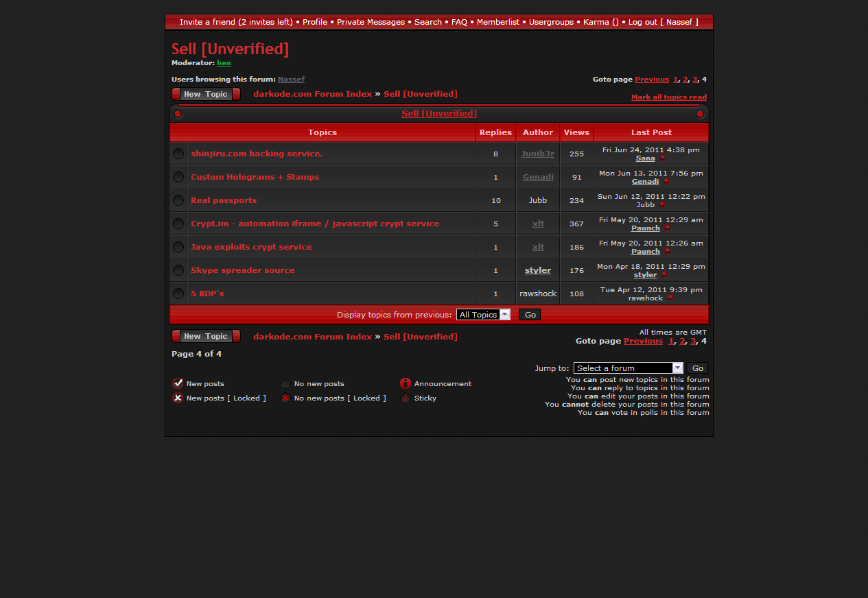Click the status icon beside Custom Holograms + Stamps
Screen dimensions: 868x598
(178, 177)
